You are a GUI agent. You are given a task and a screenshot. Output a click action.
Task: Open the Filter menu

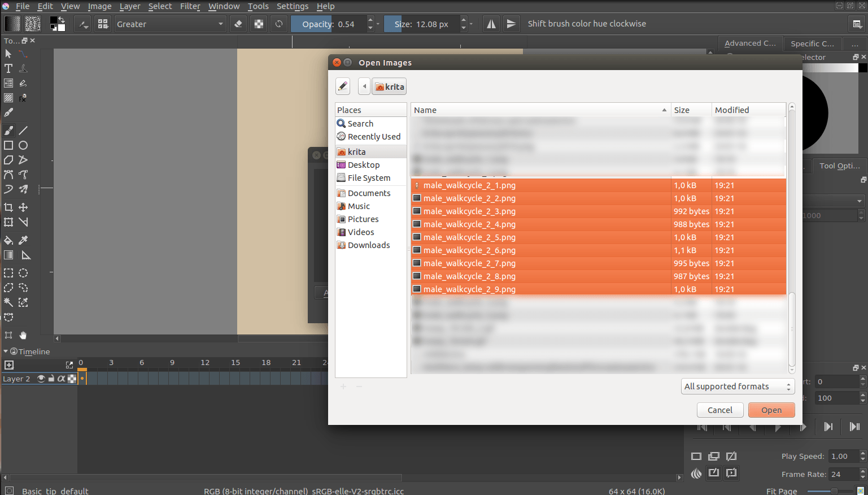coord(190,6)
